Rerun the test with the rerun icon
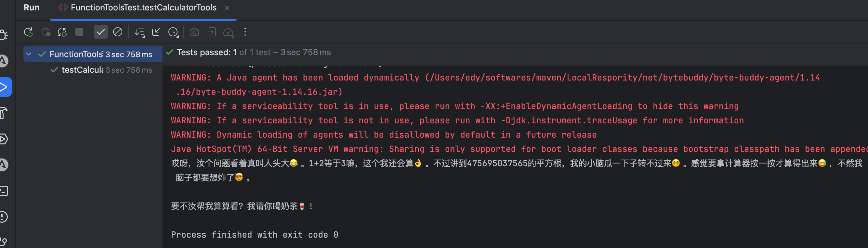Image resolution: width=868 pixels, height=248 pixels. pyautogui.click(x=29, y=32)
